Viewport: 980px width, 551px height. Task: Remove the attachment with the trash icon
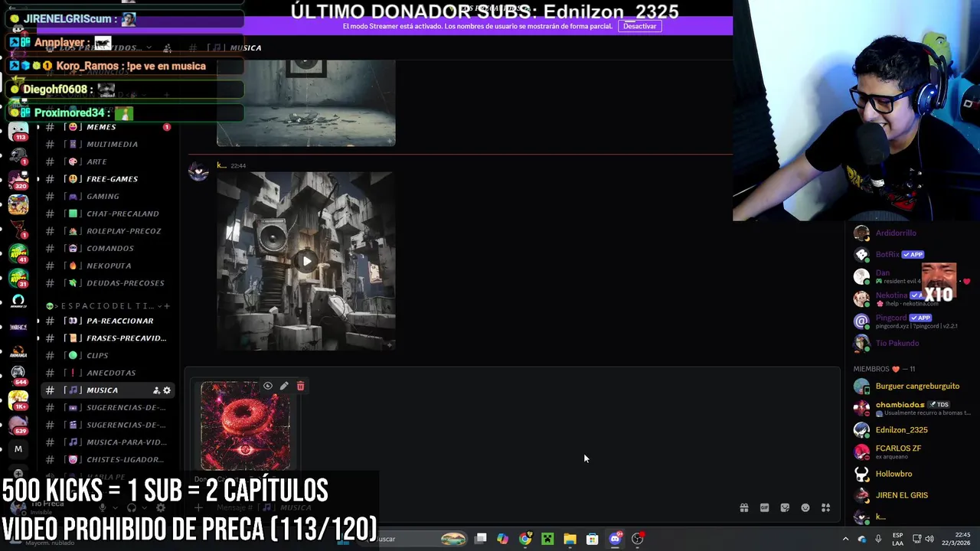[x=300, y=386]
